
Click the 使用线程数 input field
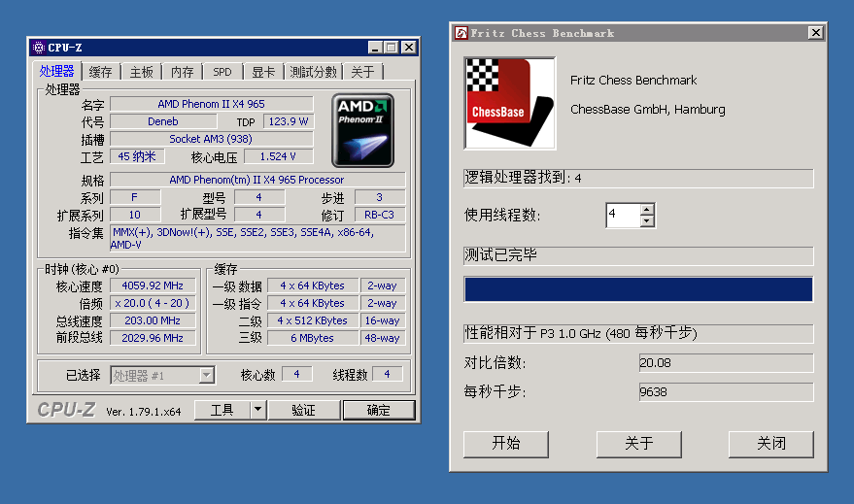click(623, 215)
